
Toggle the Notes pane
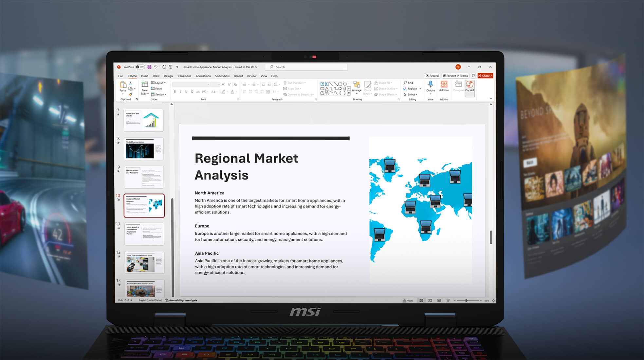click(408, 300)
